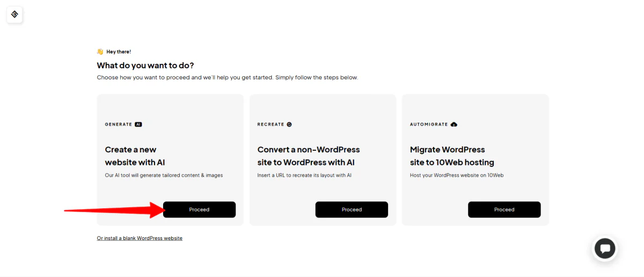
Task: Click the circular icon beside RECREATE
Action: click(x=289, y=124)
